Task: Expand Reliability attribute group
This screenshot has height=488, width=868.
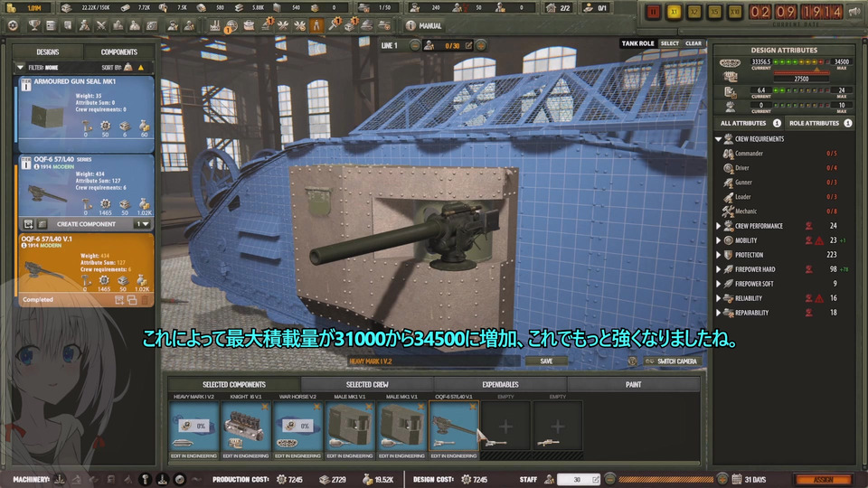Action: coord(719,297)
